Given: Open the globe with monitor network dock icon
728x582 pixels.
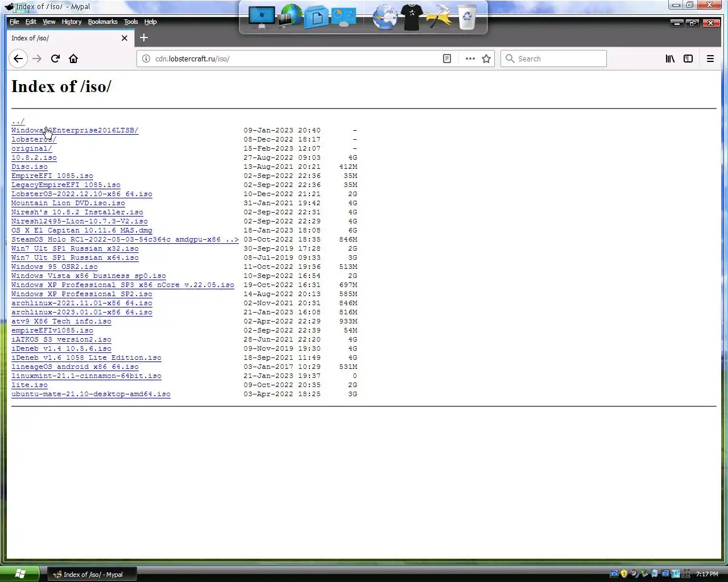Looking at the screenshot, I should click(290, 16).
